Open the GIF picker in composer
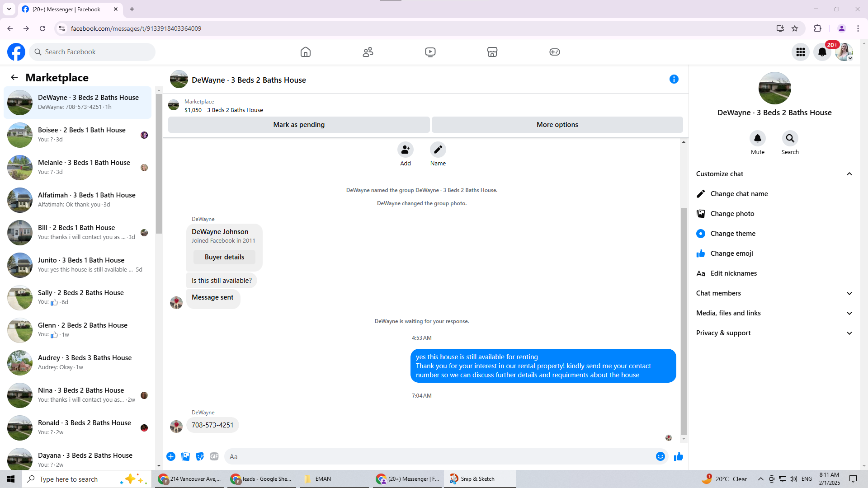 tap(214, 457)
